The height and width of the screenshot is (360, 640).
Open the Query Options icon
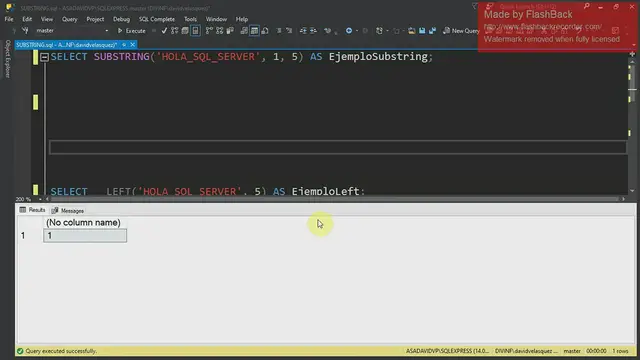[185, 31]
